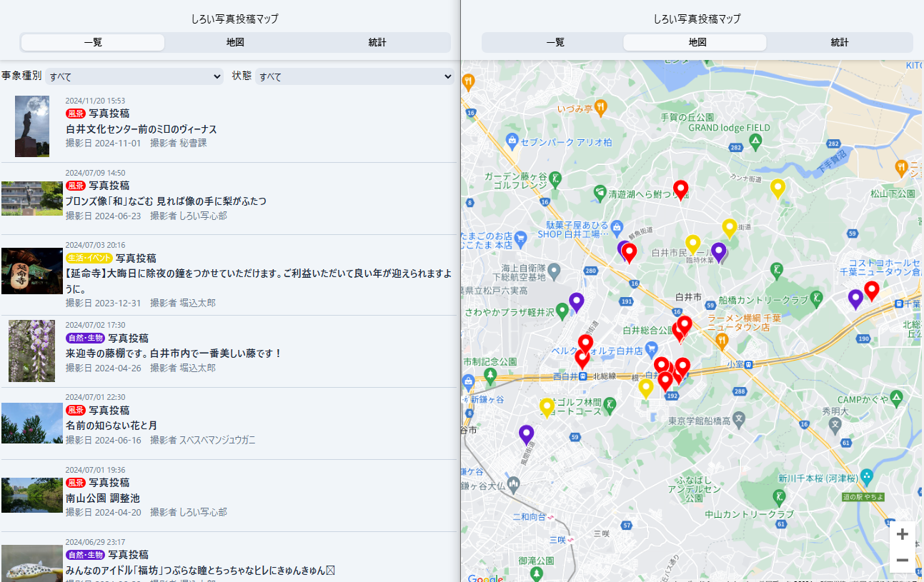The width and height of the screenshot is (924, 582).
Task: Click しろい写真投稿マップ title in left panel
Action: tap(235, 19)
